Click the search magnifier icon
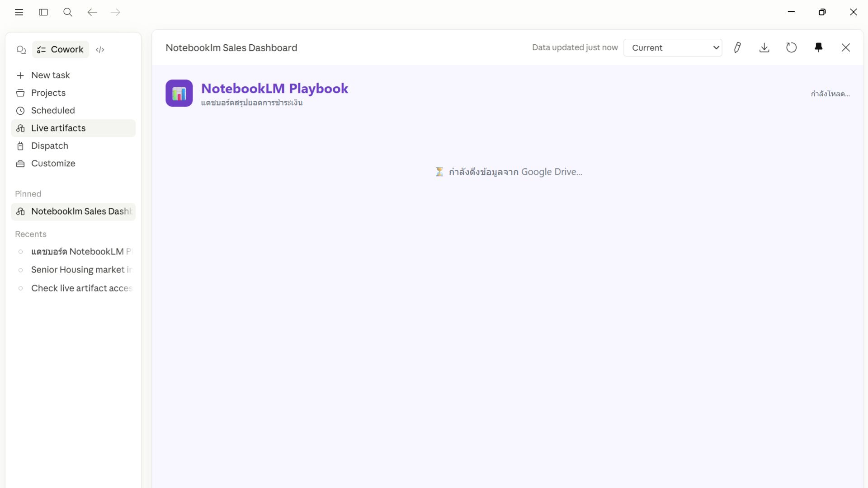Screen dimensions: 868x488 (x=68, y=12)
